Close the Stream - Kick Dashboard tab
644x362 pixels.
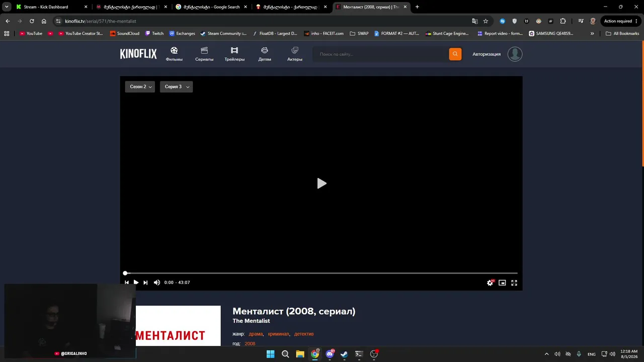coord(86,7)
